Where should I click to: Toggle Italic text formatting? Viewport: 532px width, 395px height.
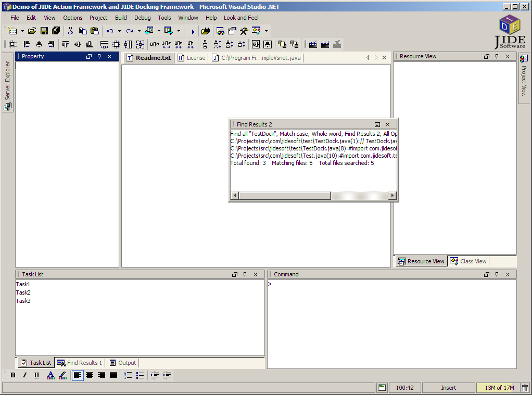click(x=24, y=375)
